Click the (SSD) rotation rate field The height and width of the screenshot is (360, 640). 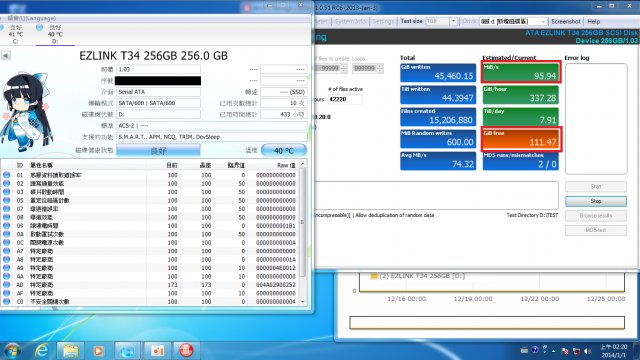click(284, 92)
